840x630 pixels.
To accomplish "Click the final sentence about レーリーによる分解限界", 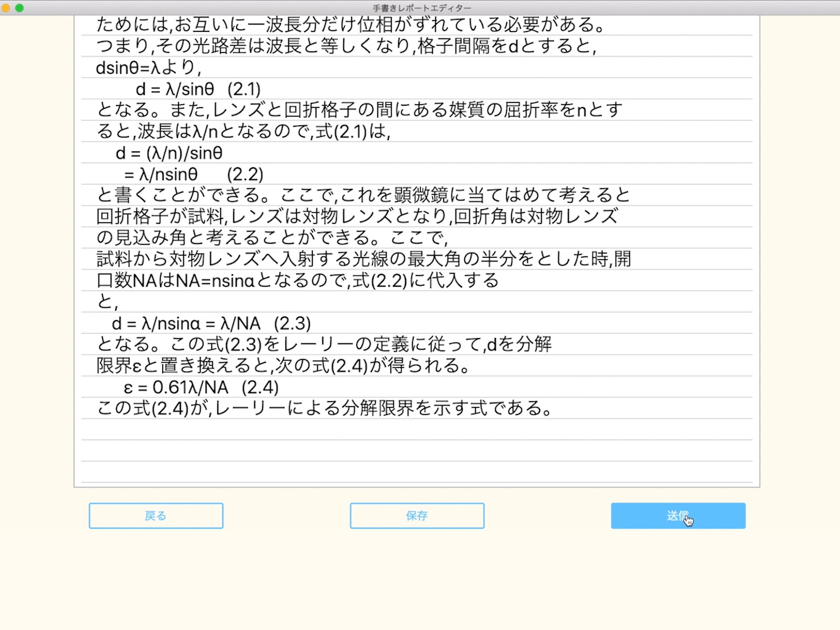I will pos(325,408).
